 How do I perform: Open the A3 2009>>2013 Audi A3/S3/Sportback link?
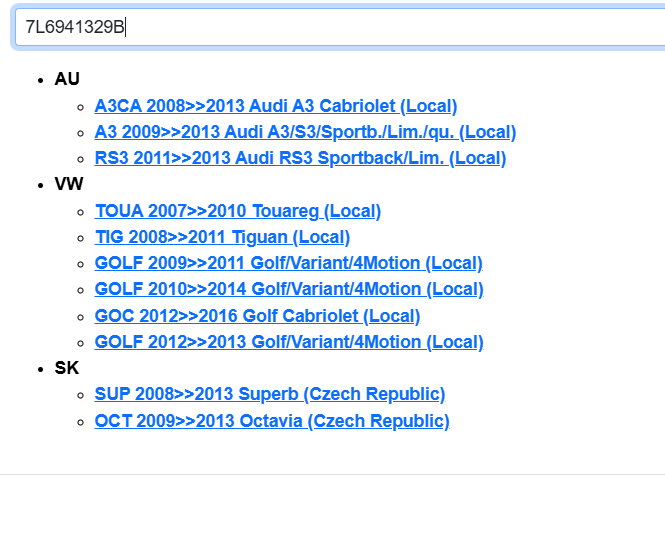tap(305, 132)
